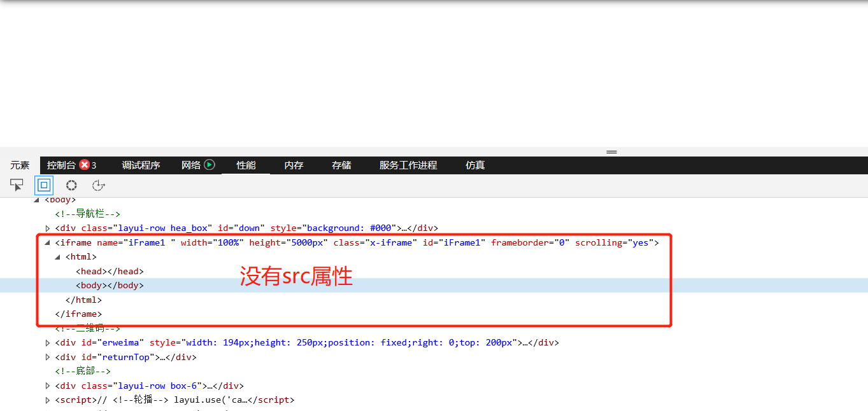
Task: Collapse the iframe element node
Action: pos(47,242)
